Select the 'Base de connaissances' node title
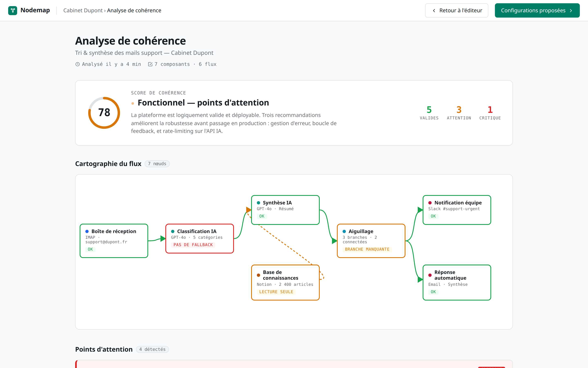 pos(281,275)
